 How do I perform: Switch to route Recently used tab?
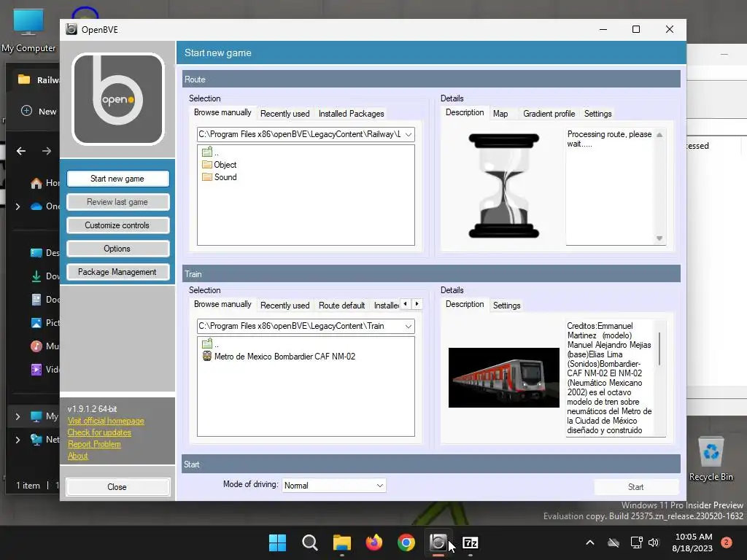click(x=285, y=113)
